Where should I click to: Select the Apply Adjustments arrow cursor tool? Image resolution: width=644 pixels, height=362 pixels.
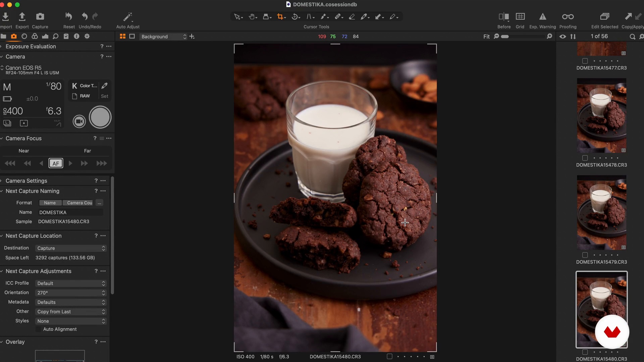tap(378, 17)
